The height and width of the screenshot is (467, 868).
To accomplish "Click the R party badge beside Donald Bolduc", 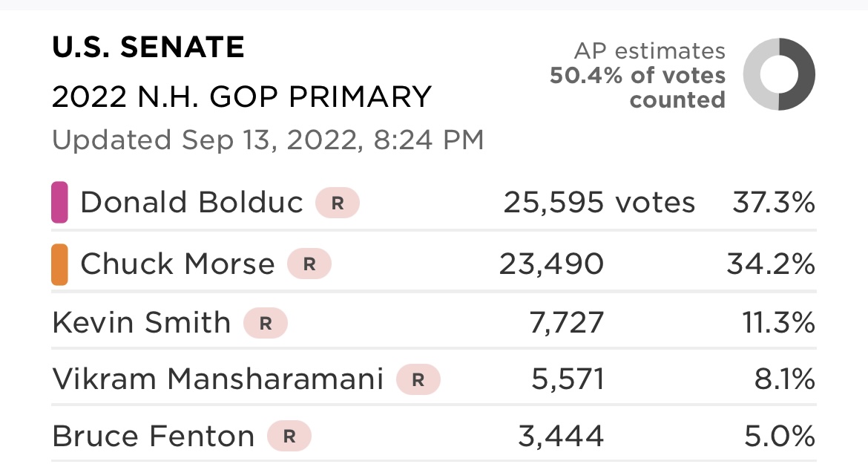I will (338, 203).
